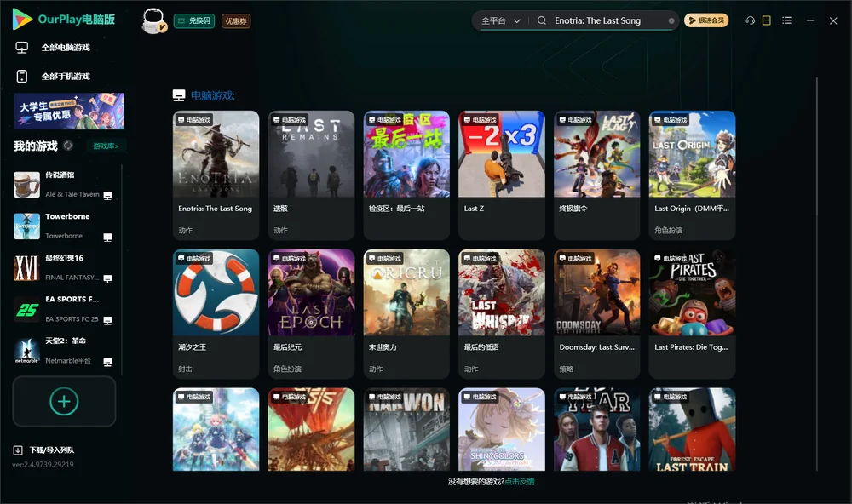Open the Enotria: The Last Song game card
The width and height of the screenshot is (852, 504).
pyautogui.click(x=216, y=175)
